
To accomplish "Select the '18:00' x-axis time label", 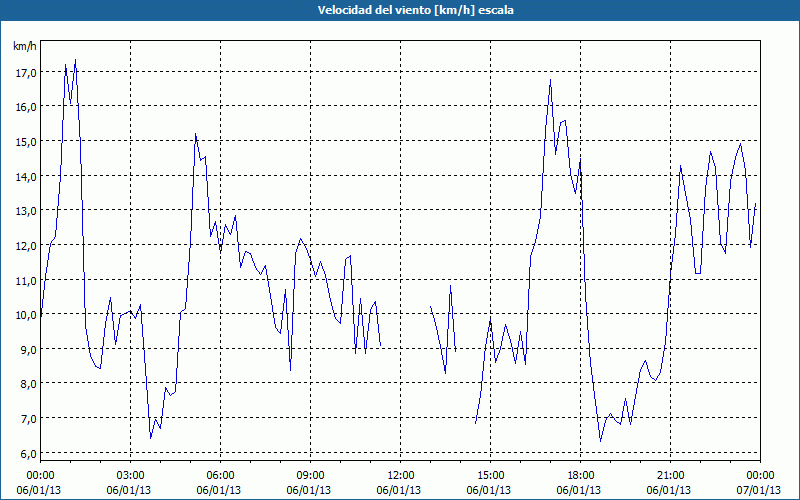I will tap(581, 476).
